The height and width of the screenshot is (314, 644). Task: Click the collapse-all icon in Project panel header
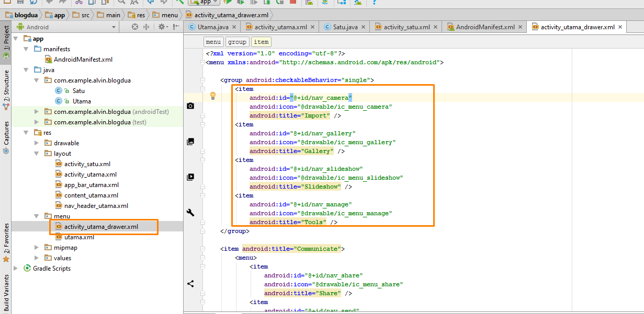click(146, 27)
